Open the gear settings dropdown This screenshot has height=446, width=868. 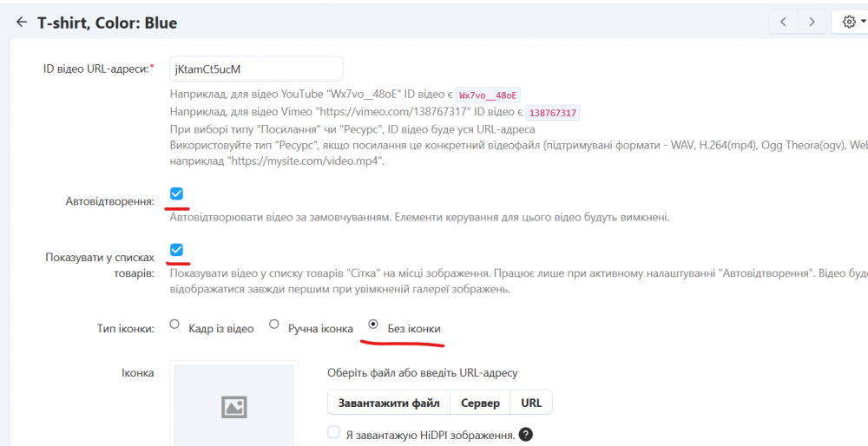click(x=852, y=22)
